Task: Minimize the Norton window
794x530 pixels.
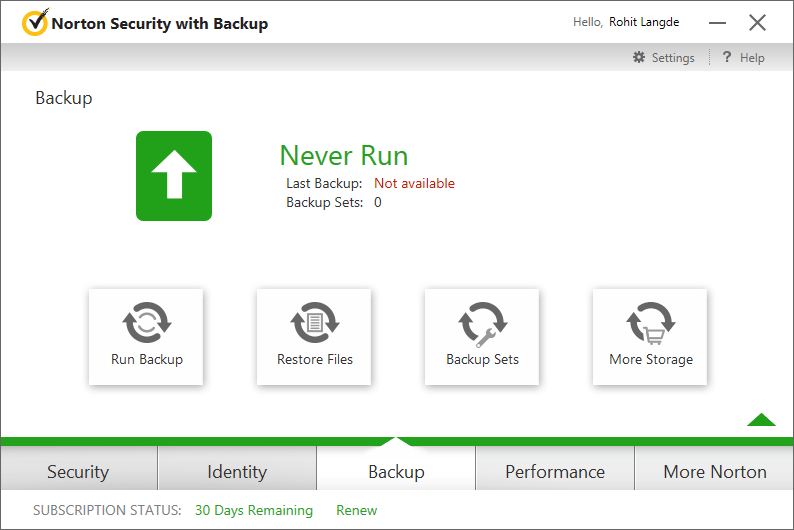Action: [717, 23]
